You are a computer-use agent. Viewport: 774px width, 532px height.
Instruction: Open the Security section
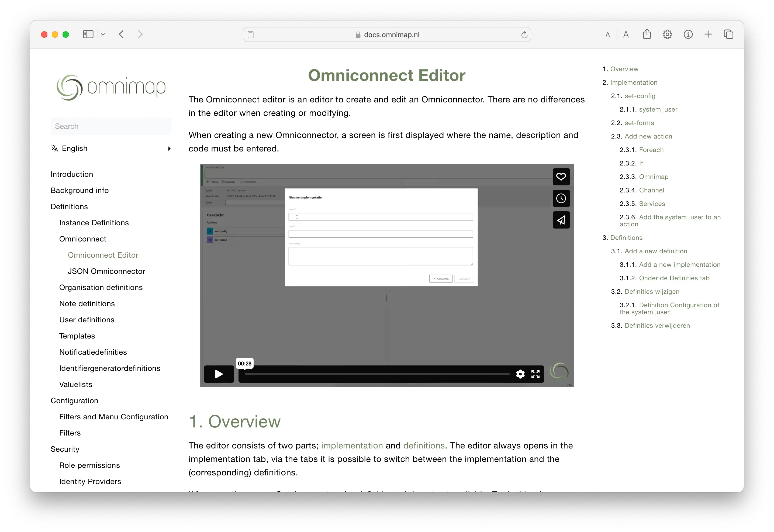65,449
